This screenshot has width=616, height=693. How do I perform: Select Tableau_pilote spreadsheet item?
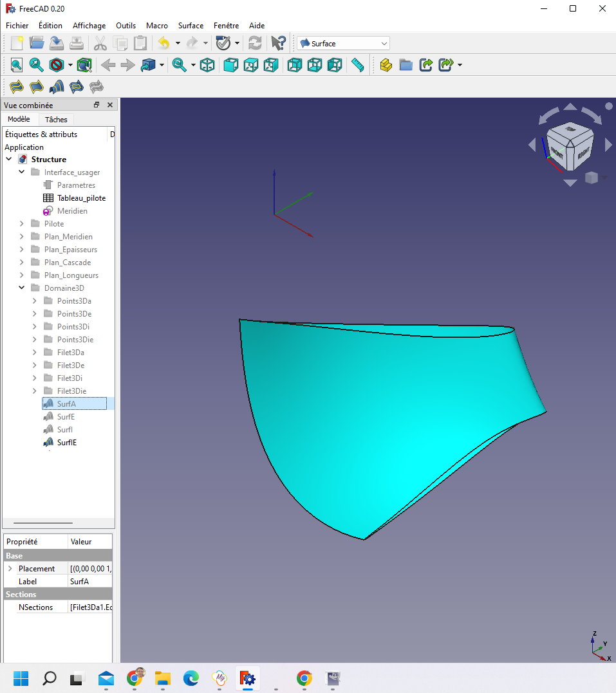(81, 198)
